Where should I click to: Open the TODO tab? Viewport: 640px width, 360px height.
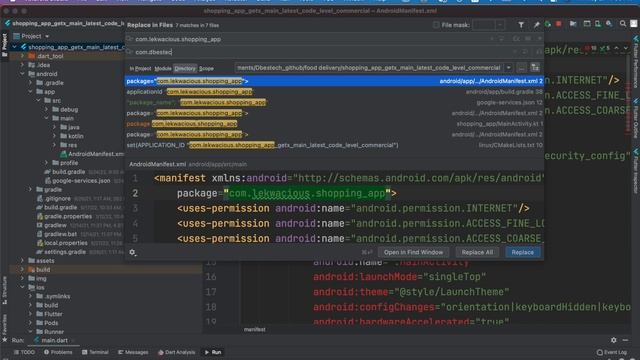click(24, 352)
